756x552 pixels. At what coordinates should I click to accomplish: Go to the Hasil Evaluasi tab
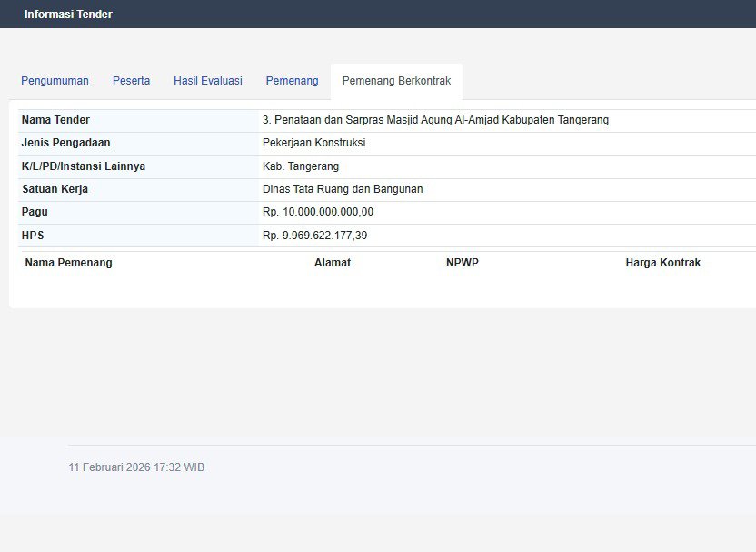coord(207,81)
